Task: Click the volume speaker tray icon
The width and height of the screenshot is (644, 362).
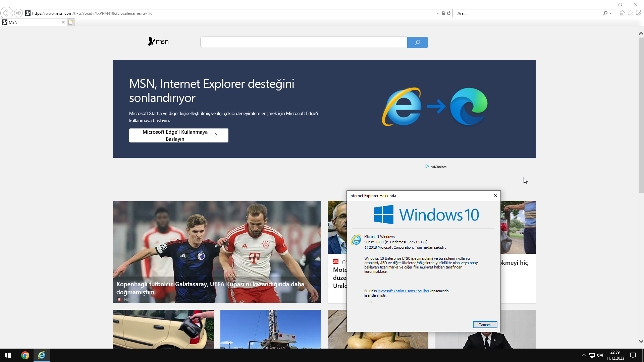Action: [600, 355]
